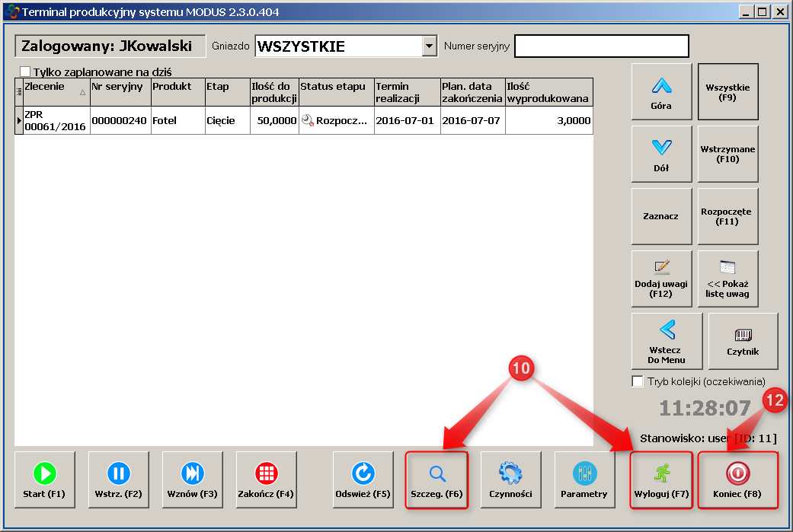Go back using Wstecz Do Menu
Screen dimensions: 793x532
[667, 341]
